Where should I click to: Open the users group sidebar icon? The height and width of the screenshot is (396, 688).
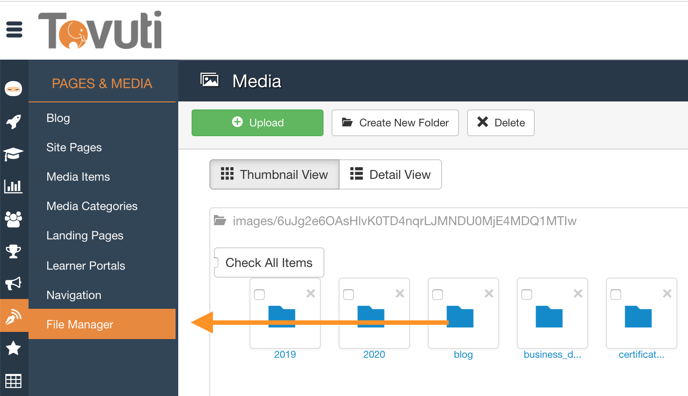[x=13, y=219]
